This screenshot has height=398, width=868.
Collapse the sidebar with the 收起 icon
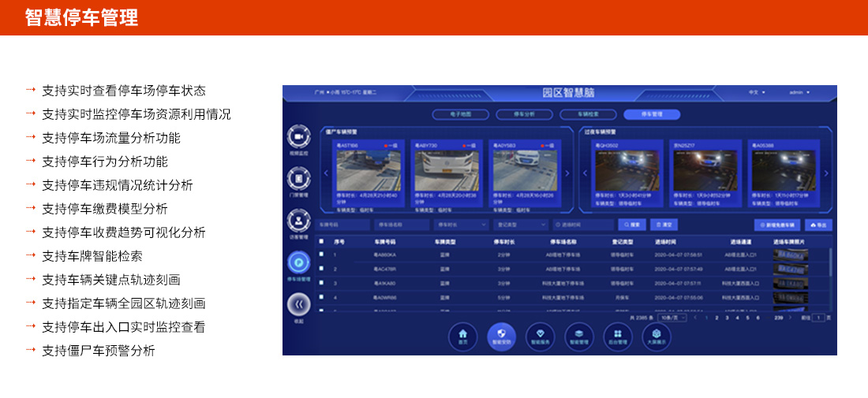pos(298,304)
